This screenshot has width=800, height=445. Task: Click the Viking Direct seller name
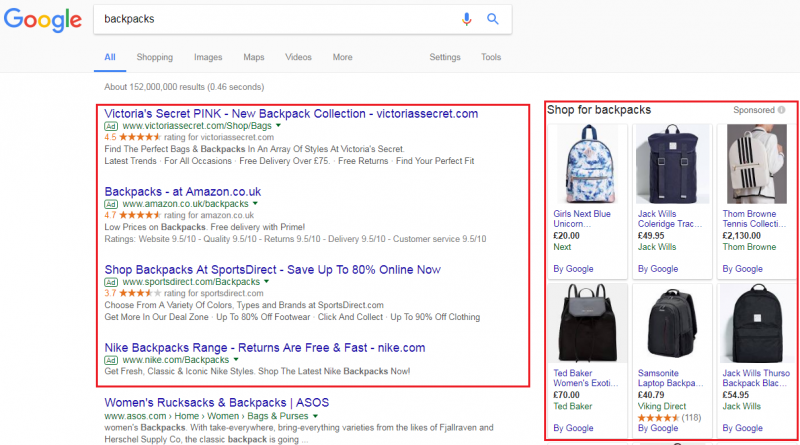[x=662, y=406]
